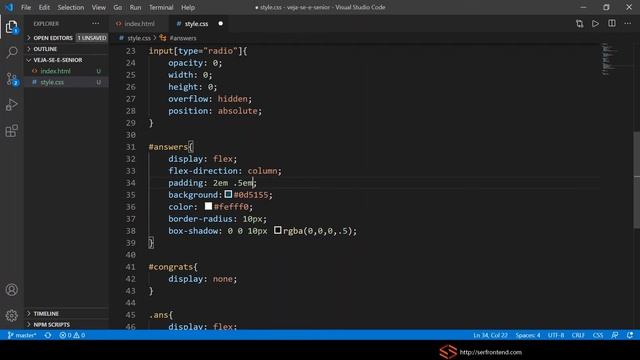Image resolution: width=640 pixels, height=360 pixels.
Task: Open the Terminal menu
Action: click(161, 7)
